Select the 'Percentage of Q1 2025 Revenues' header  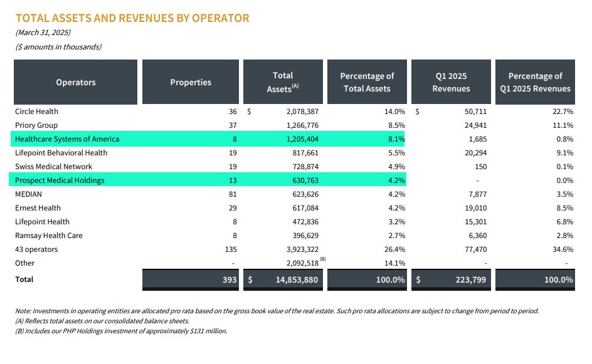click(x=535, y=82)
